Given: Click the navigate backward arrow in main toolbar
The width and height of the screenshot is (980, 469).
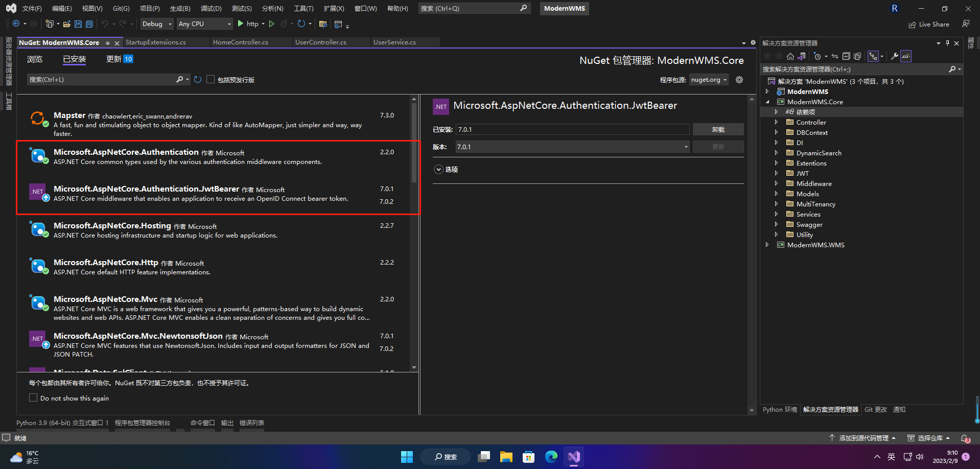Looking at the screenshot, I should point(16,24).
